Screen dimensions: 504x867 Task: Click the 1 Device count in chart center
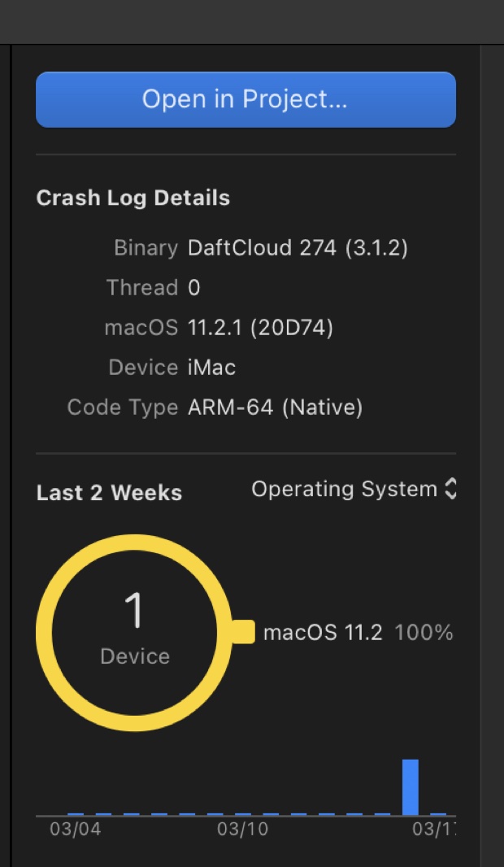coord(135,626)
